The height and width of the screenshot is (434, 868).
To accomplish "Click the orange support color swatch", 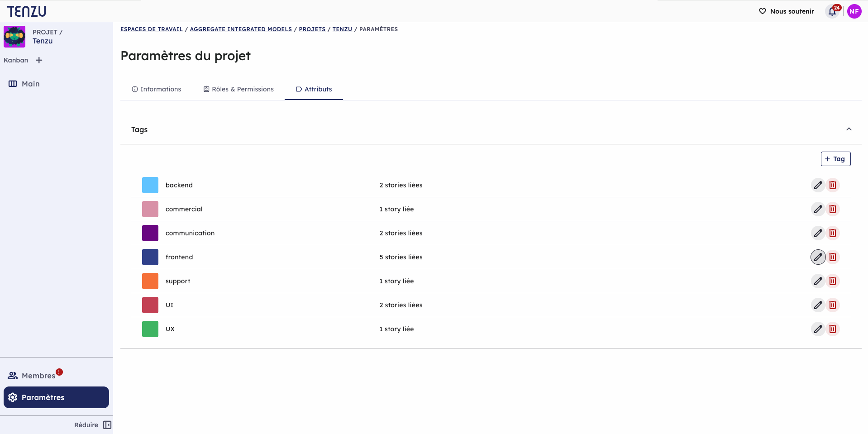I will pos(150,281).
